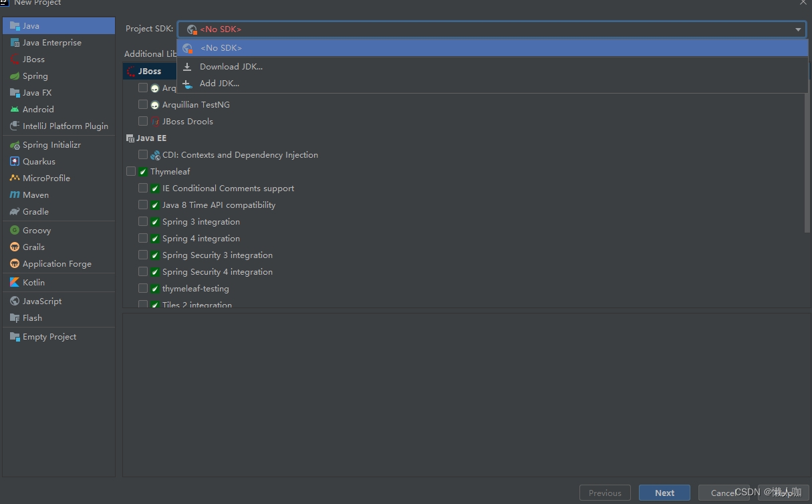
Task: Choose the JBoss icon in the sidebar
Action: point(15,59)
